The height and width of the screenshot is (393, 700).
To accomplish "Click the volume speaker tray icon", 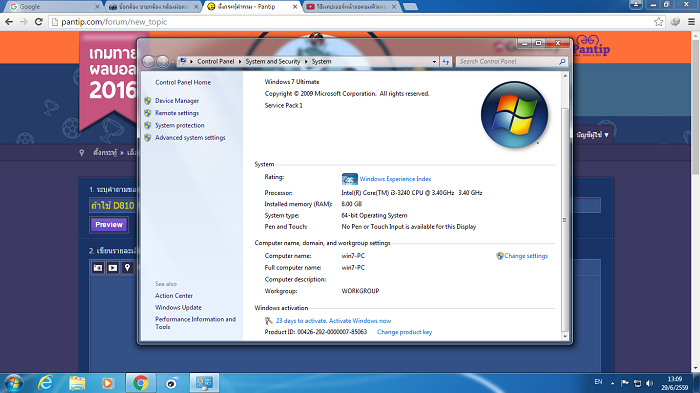I will [x=650, y=383].
